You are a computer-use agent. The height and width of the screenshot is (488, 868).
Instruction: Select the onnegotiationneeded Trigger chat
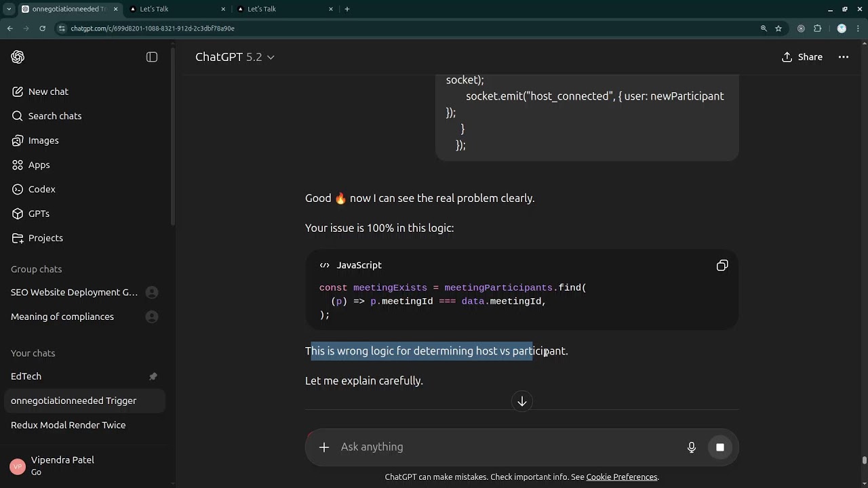tap(85, 401)
